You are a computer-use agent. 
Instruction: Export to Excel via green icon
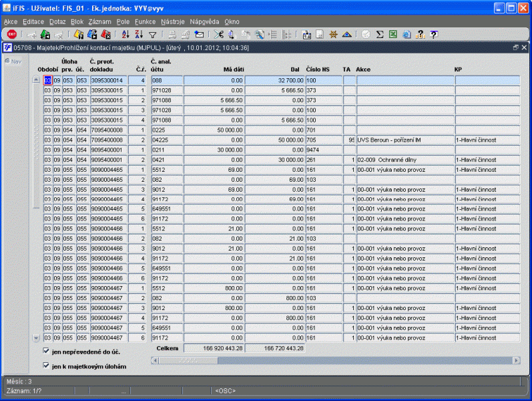(x=393, y=34)
